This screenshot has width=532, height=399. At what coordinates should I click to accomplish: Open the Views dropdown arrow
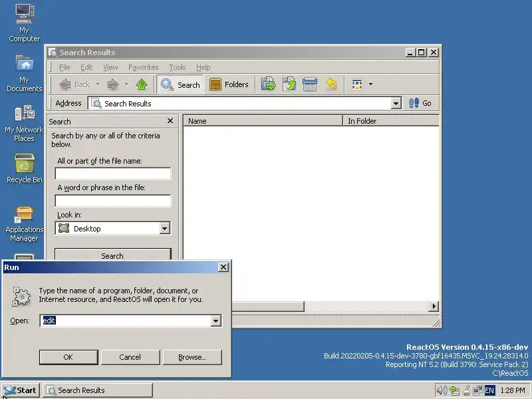tap(370, 84)
